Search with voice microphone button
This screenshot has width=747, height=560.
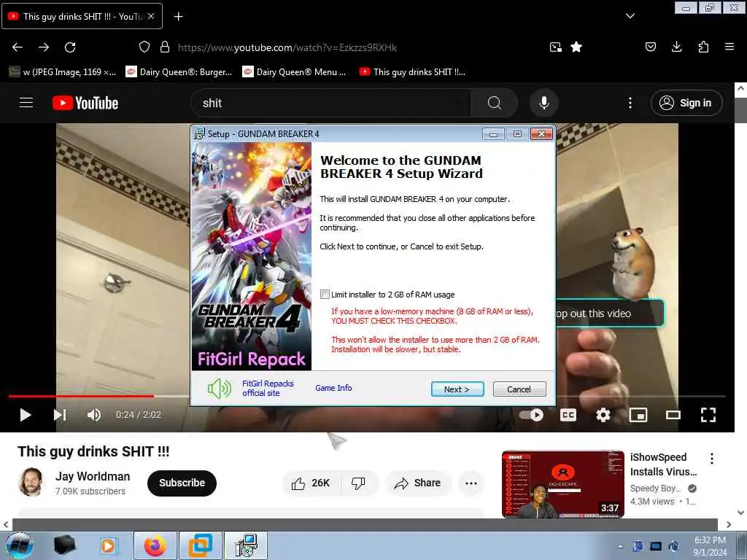[543, 103]
